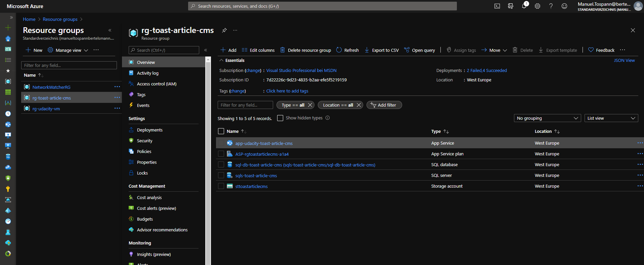Check the sttoastarticlecms row checkbox

click(x=221, y=186)
